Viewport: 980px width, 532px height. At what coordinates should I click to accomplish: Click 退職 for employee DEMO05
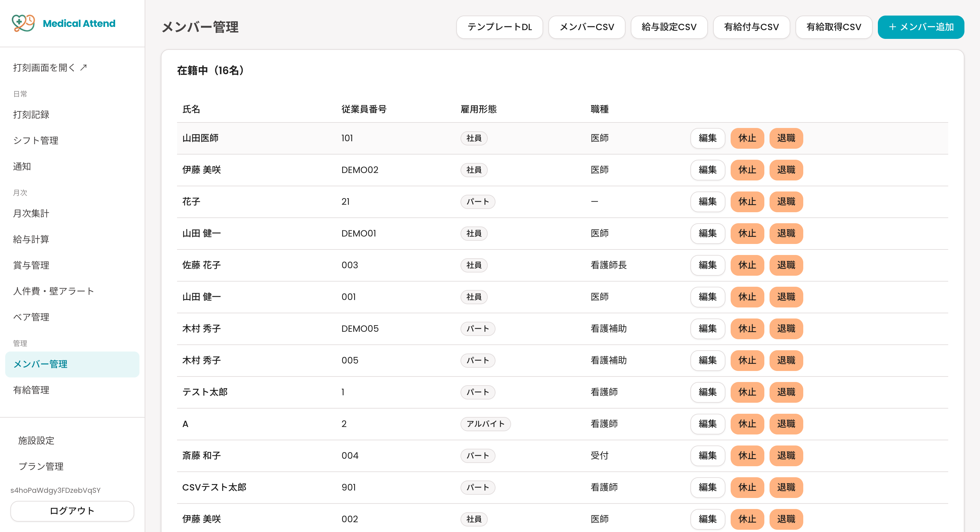[x=786, y=328]
